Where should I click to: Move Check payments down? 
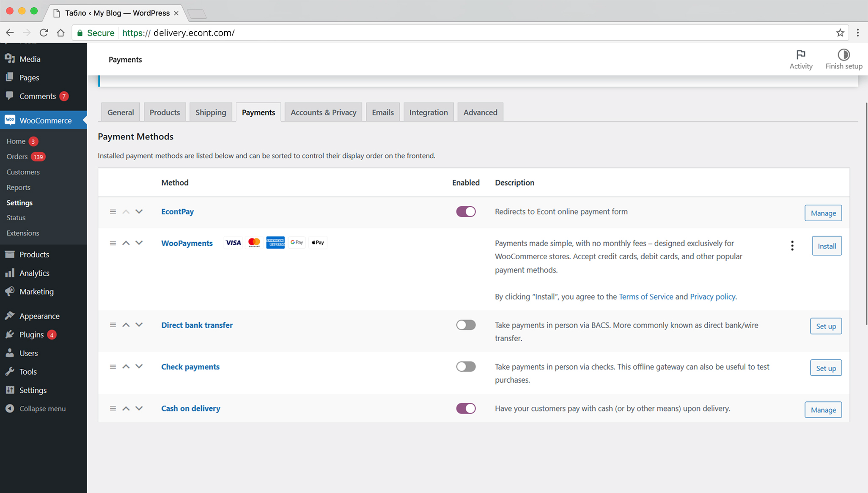[x=139, y=367]
